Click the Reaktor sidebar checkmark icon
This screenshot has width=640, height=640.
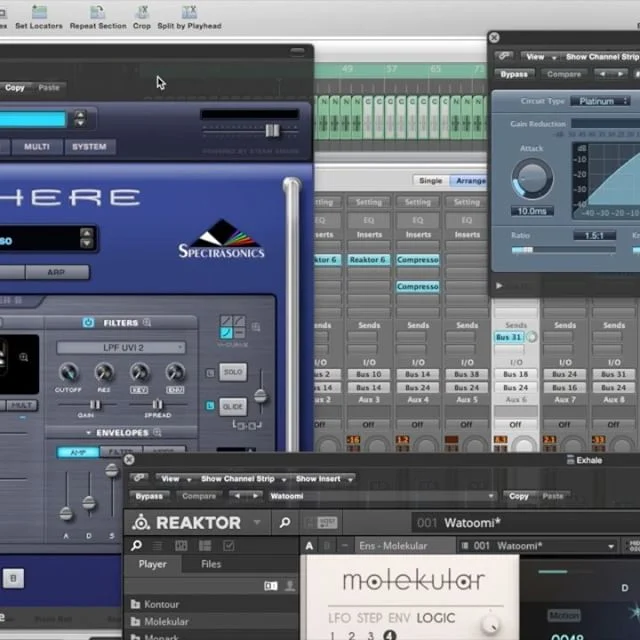[x=229, y=546]
